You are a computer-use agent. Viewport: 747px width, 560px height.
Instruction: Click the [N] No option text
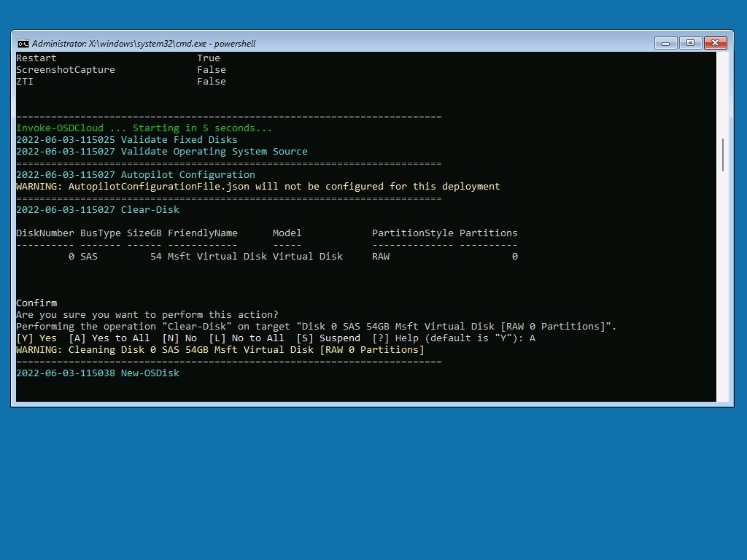[179, 338]
